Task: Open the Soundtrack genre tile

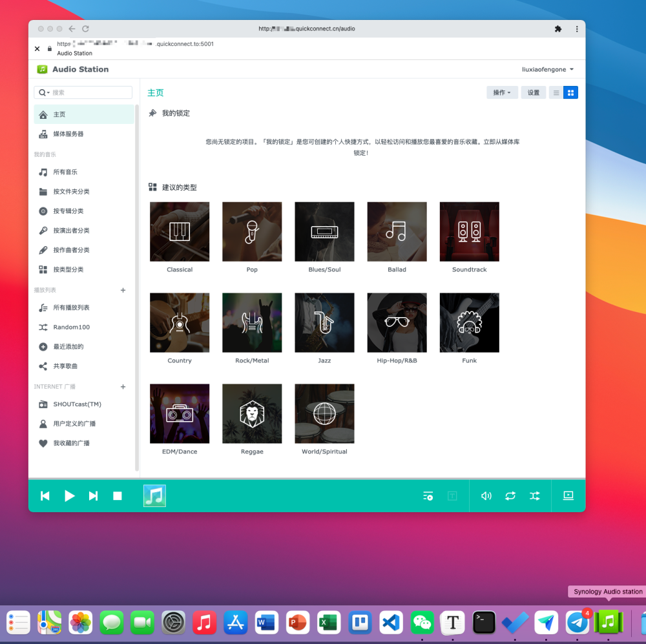Action: tap(470, 231)
